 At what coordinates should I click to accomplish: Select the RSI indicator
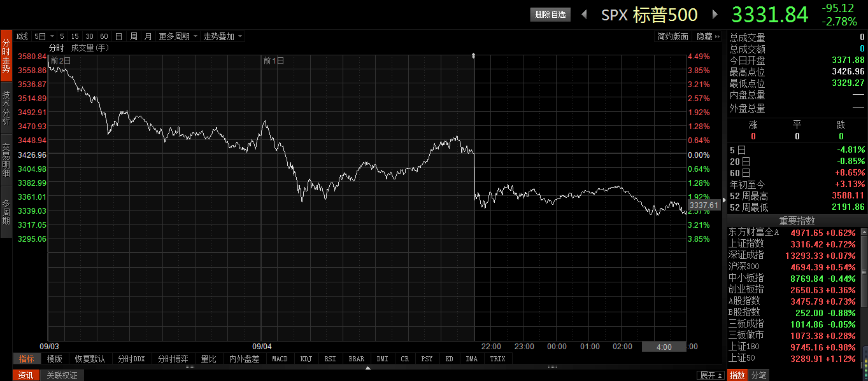click(329, 358)
